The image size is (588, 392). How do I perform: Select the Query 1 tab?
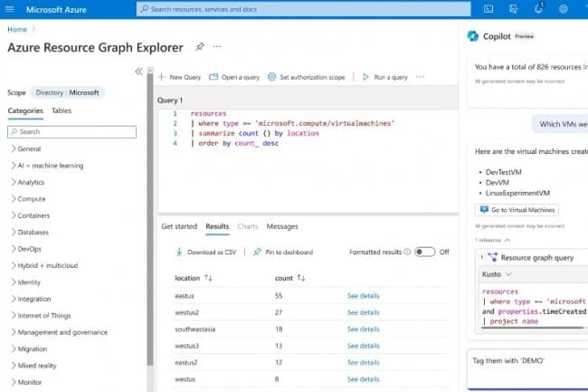[x=170, y=100]
